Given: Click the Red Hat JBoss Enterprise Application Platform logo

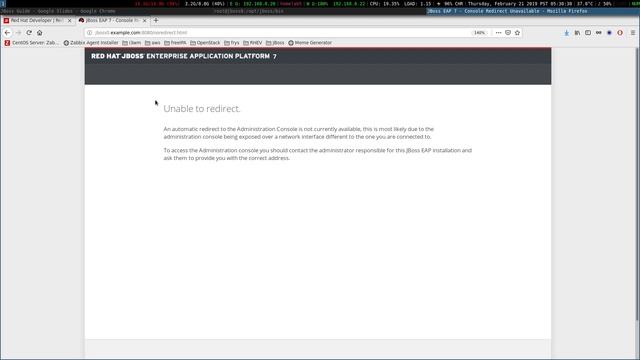Looking at the screenshot, I should [184, 56].
